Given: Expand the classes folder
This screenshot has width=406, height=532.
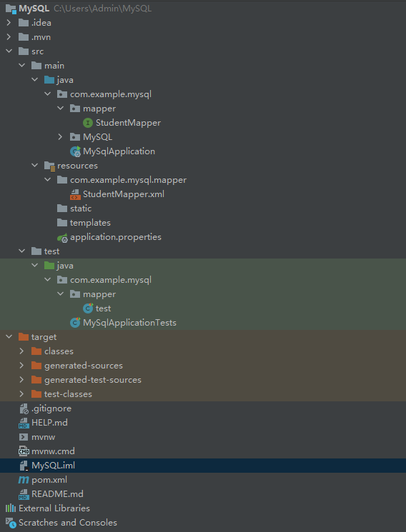Looking at the screenshot, I should (x=21, y=351).
